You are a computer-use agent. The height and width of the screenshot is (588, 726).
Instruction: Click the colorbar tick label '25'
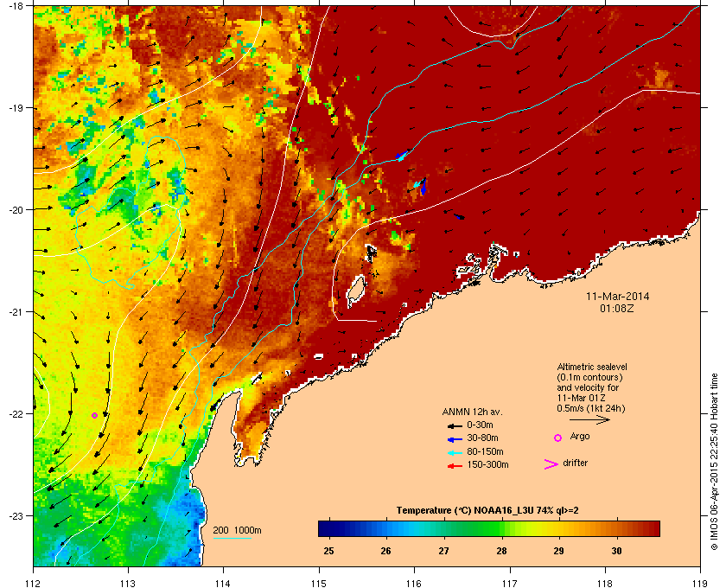click(x=328, y=552)
